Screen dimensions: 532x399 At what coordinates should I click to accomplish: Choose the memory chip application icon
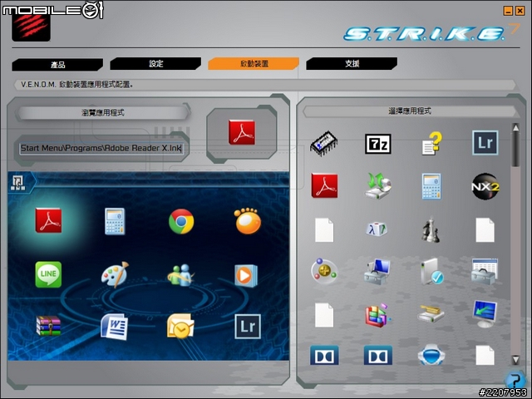pyautogui.click(x=324, y=144)
